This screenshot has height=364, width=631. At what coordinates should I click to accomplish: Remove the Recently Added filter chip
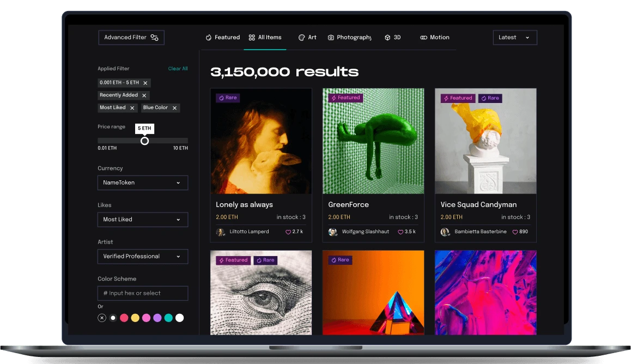point(144,95)
